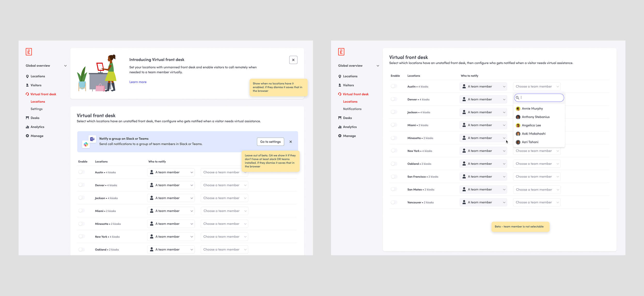Viewport: 644px width, 296px height.
Task: Click the Desks flag icon in left sidebar
Action: [x=27, y=118]
